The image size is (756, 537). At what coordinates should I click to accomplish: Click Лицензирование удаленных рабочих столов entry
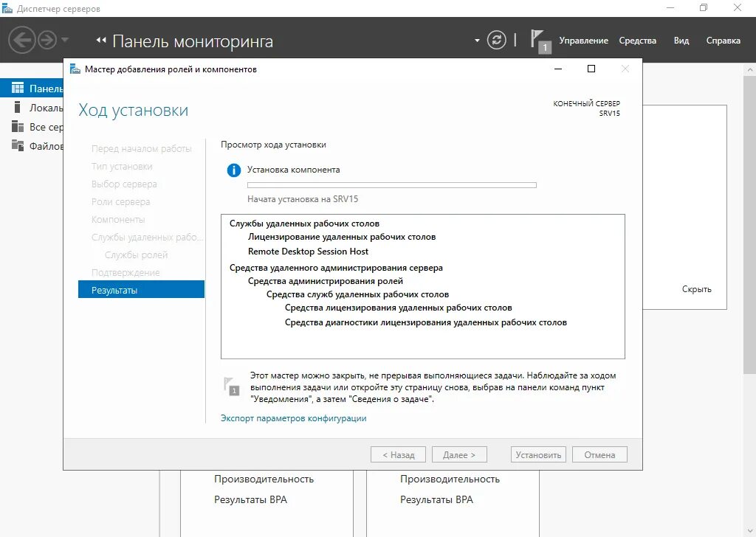tap(342, 237)
